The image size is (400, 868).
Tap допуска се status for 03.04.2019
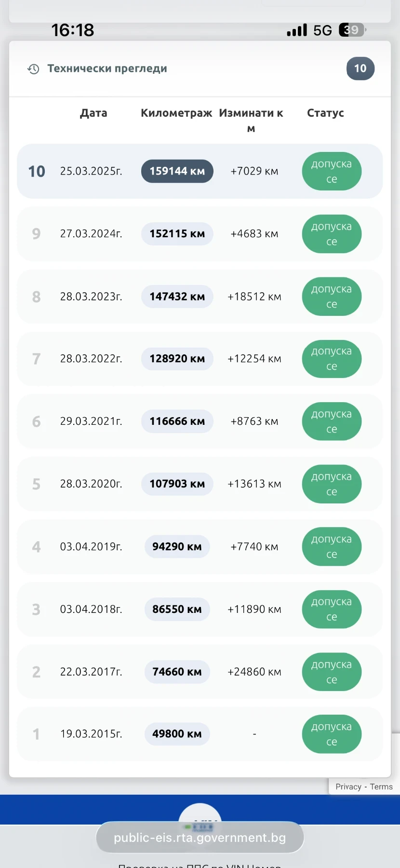[332, 547]
